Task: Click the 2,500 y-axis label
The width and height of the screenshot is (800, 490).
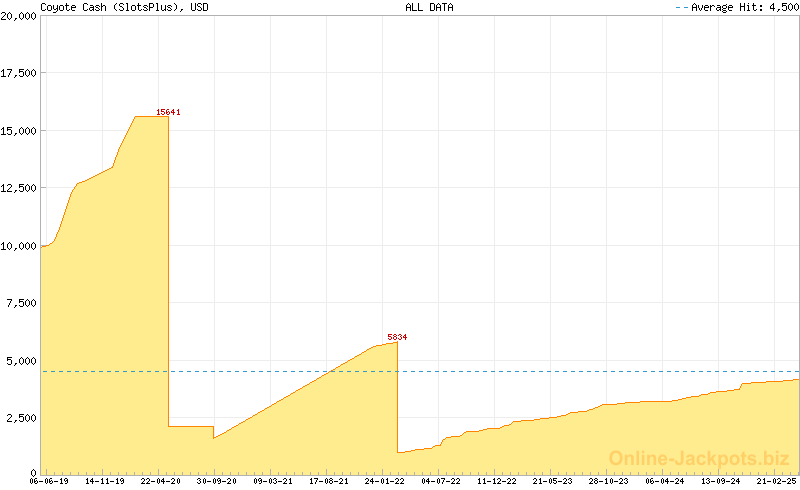Action: click(22, 417)
